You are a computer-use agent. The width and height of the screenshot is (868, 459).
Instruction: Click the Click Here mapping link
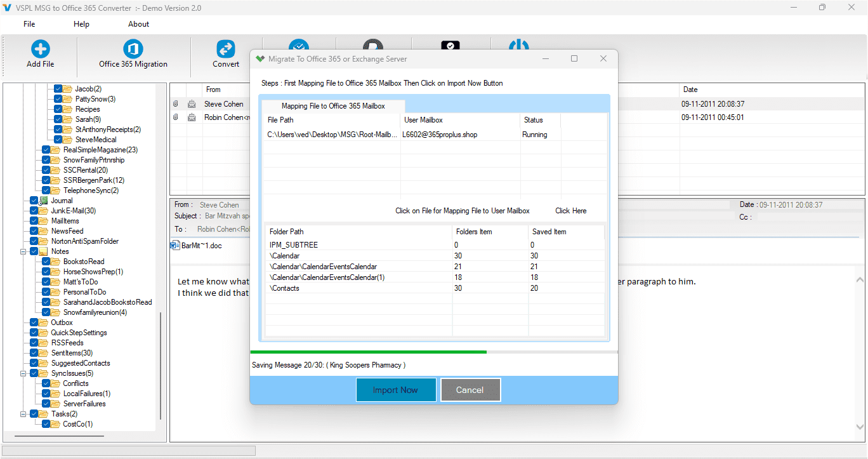click(571, 211)
